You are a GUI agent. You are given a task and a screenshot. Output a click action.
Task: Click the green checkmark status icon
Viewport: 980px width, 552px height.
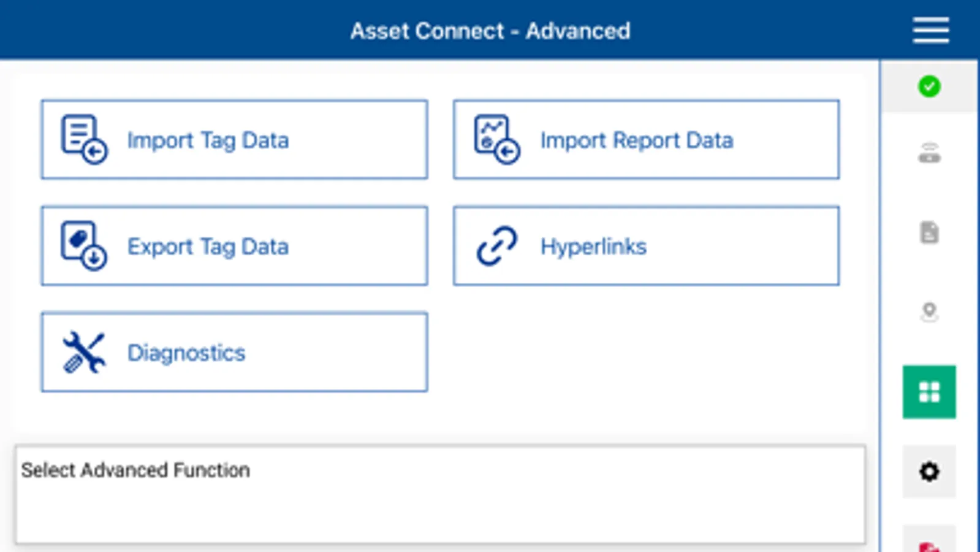929,86
